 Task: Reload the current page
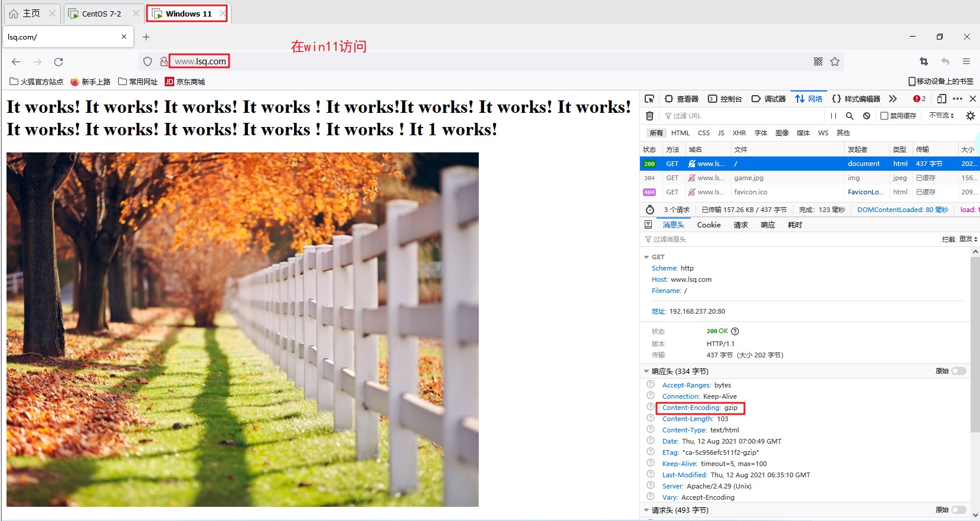coord(58,61)
